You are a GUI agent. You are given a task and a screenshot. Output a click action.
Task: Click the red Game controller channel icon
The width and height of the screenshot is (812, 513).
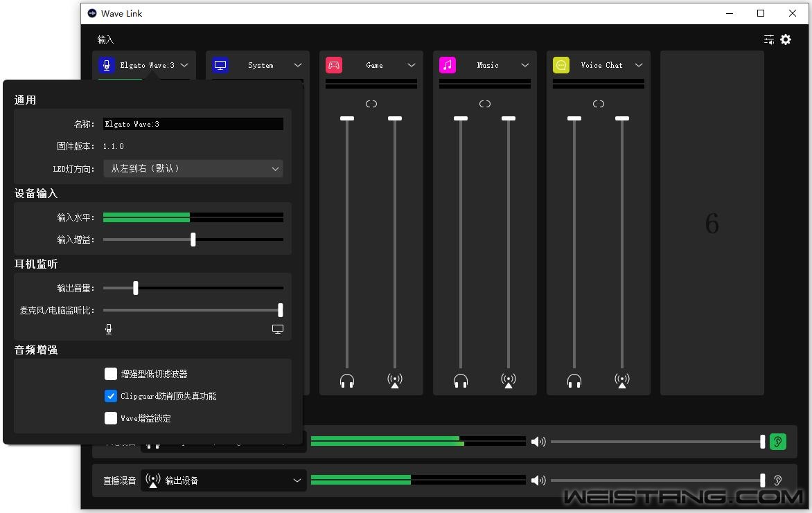(x=334, y=65)
